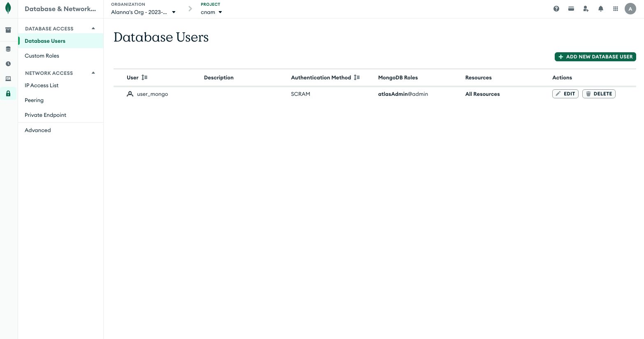Sort the table by User column
Viewport: 644px width, 339px height.
(x=144, y=77)
